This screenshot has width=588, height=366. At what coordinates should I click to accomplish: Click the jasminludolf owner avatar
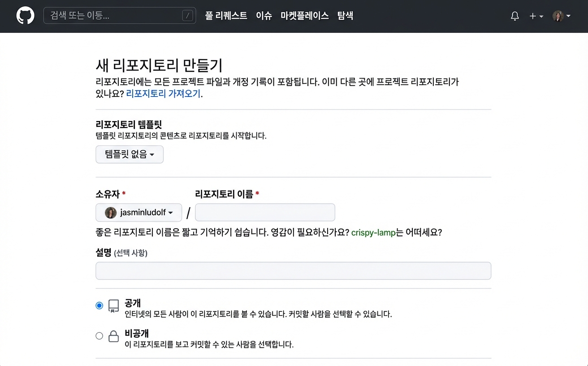(x=111, y=213)
